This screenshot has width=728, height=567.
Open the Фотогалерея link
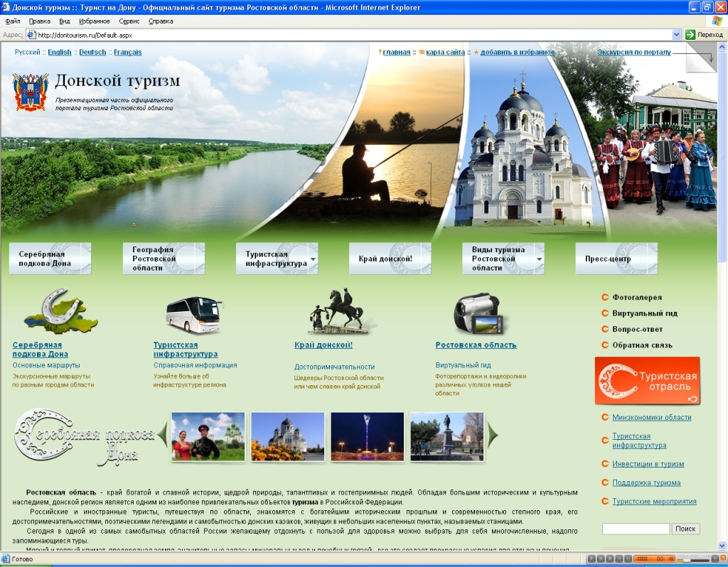637,298
